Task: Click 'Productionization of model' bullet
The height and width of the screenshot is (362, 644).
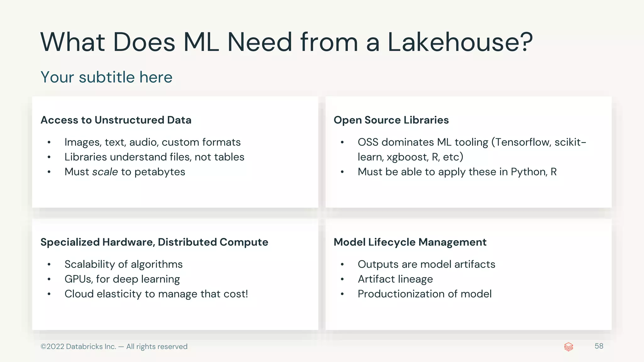Action: click(425, 294)
